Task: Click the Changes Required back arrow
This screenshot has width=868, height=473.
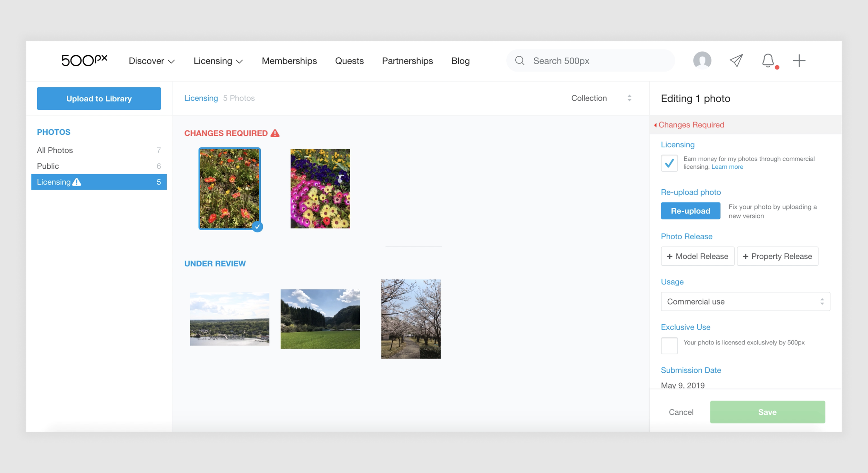Action: click(655, 125)
